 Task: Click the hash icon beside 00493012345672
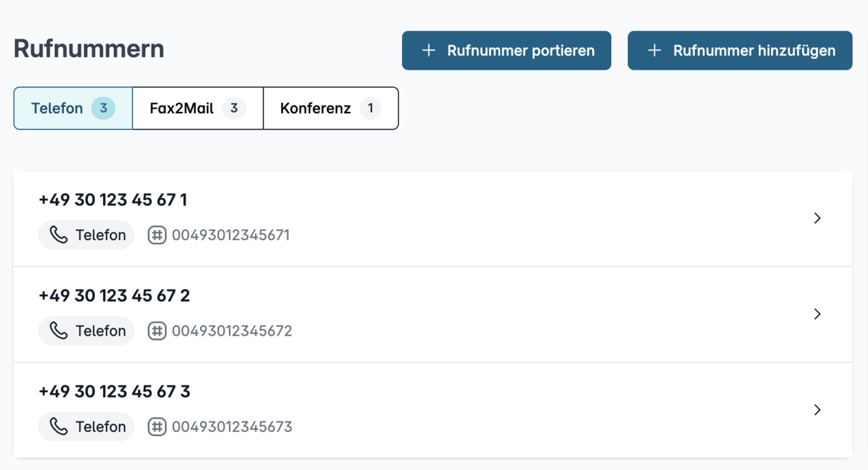pyautogui.click(x=157, y=331)
